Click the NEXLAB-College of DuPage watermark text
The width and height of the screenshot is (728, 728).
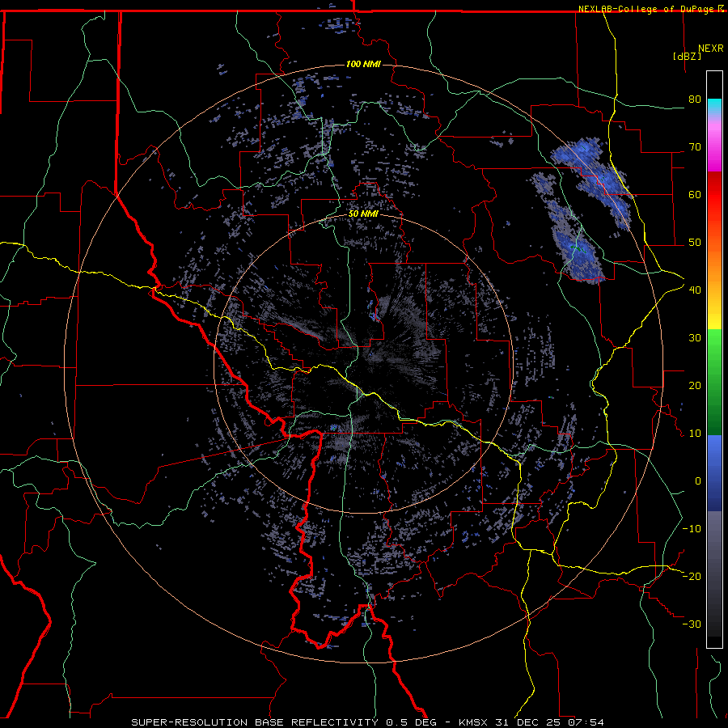pyautogui.click(x=647, y=9)
